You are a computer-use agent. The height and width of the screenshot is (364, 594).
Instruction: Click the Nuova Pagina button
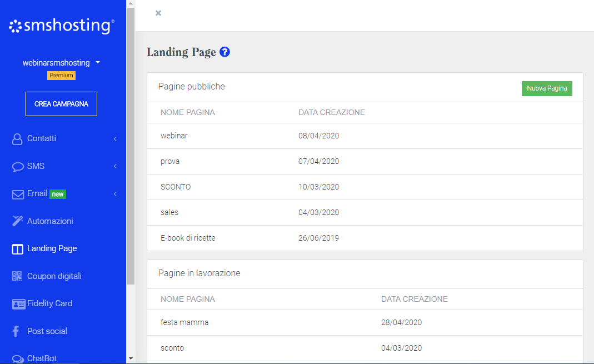pyautogui.click(x=547, y=88)
